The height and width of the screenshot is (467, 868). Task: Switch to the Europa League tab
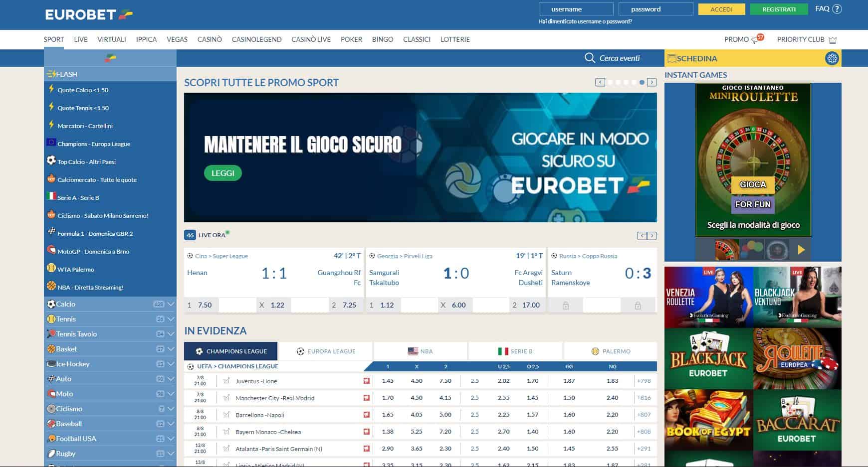click(x=326, y=351)
